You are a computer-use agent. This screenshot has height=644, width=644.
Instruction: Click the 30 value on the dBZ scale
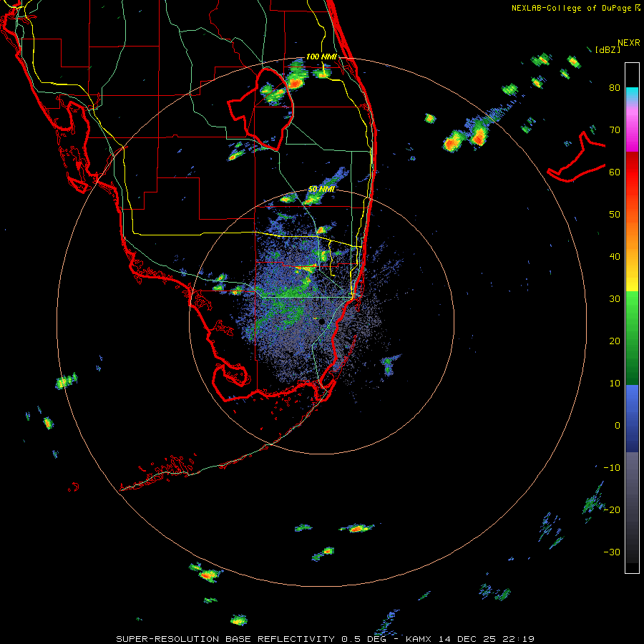pos(615,299)
